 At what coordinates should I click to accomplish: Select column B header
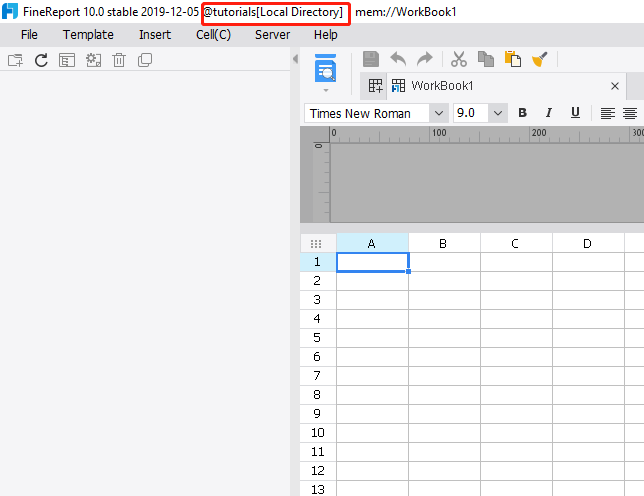pos(444,243)
